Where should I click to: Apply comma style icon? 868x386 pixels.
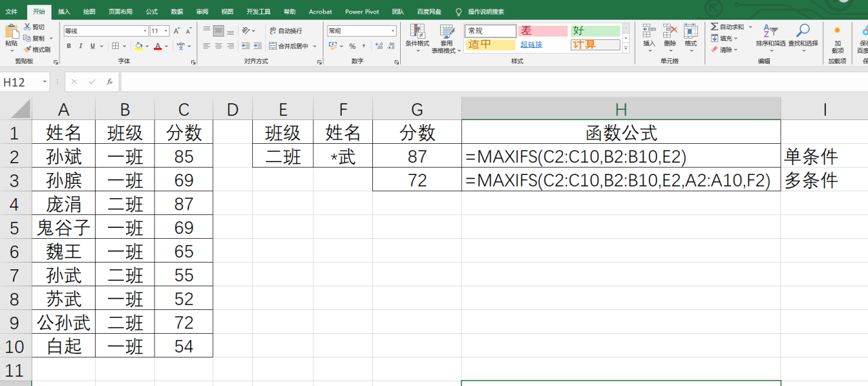[364, 46]
